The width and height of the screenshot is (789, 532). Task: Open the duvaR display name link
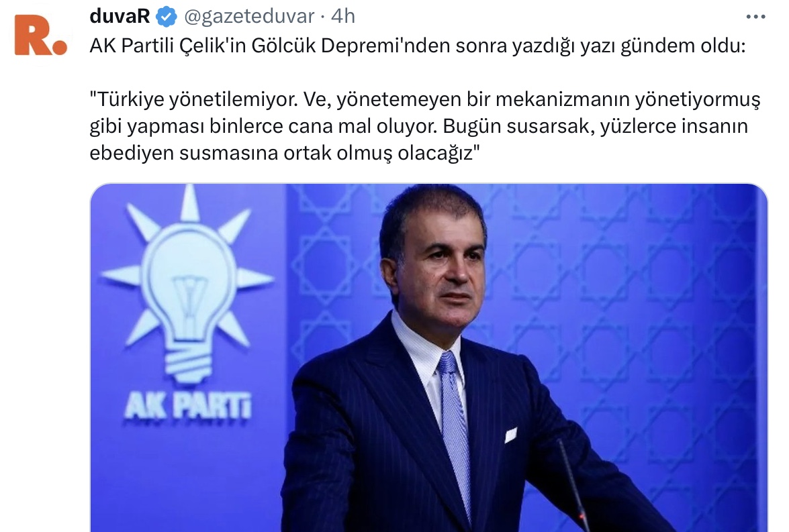[x=120, y=17]
